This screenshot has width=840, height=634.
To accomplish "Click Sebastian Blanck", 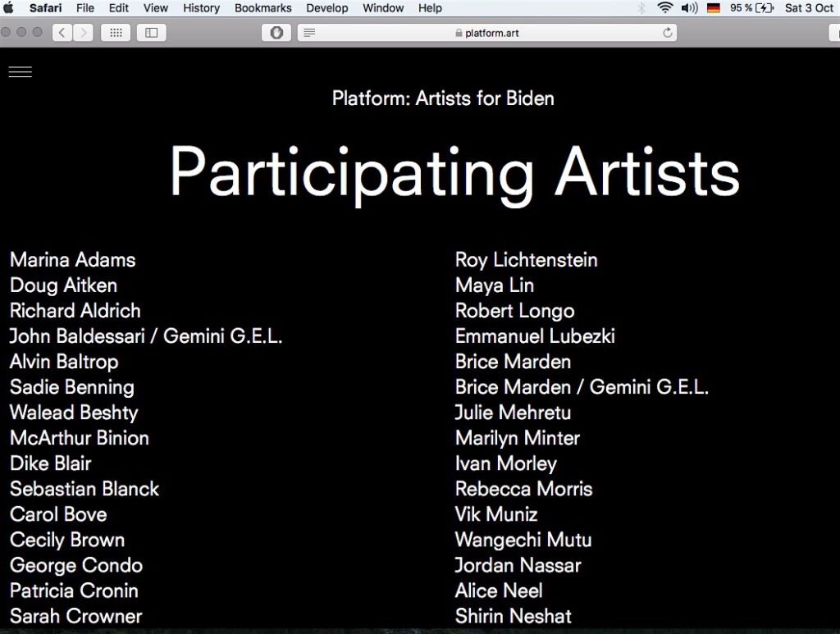I will (84, 489).
